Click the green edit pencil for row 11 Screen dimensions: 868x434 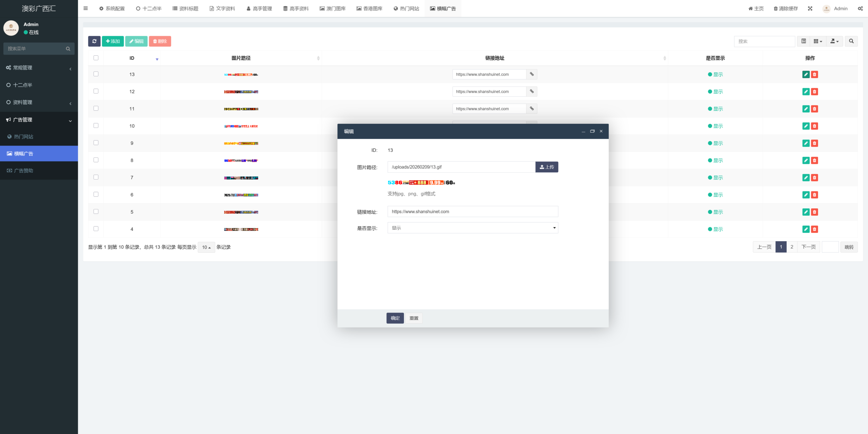click(806, 109)
